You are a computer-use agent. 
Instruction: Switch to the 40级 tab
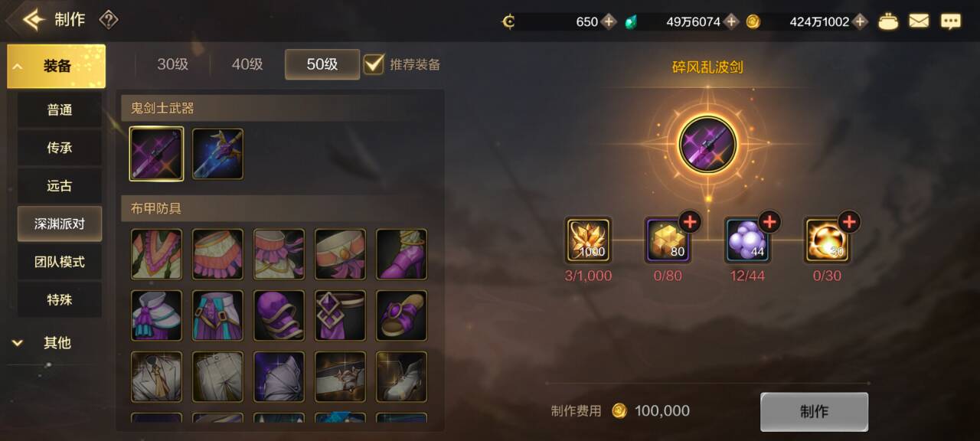point(247,64)
